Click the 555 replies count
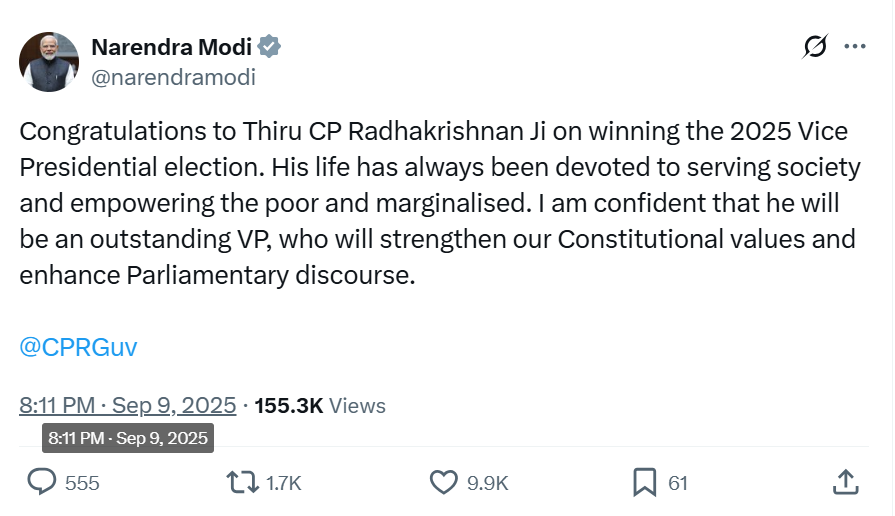The width and height of the screenshot is (895, 516). coord(82,484)
